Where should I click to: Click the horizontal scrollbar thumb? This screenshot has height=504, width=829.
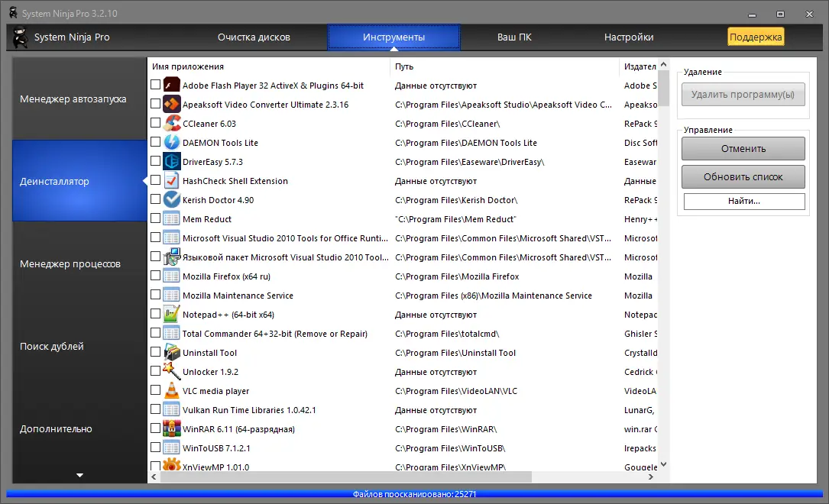[x=346, y=477]
